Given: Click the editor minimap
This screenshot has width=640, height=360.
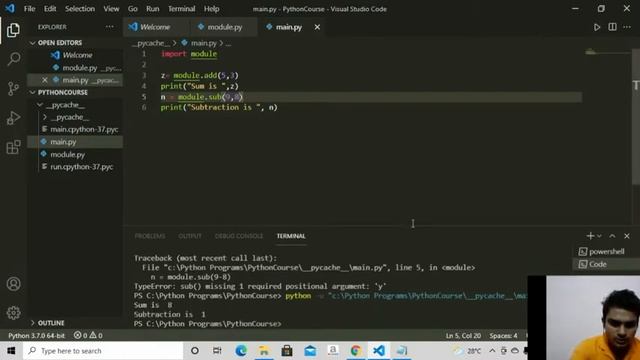Looking at the screenshot, I should 607,53.
